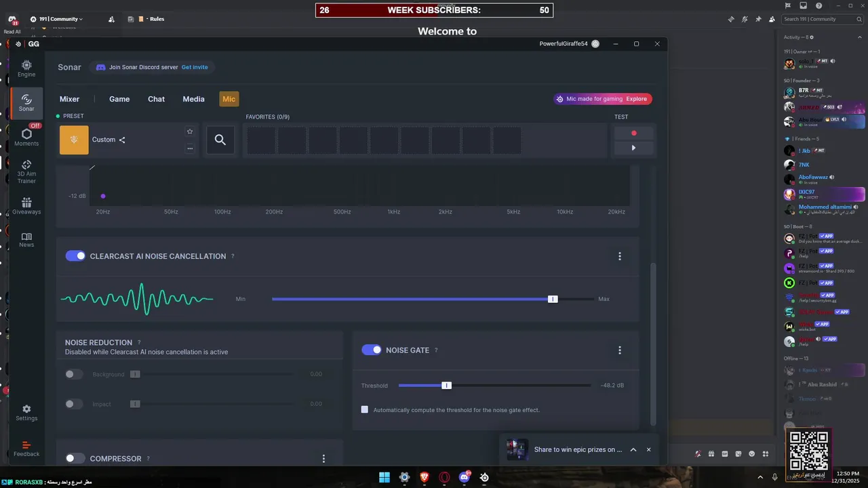The width and height of the screenshot is (868, 488).
Task: Show help tooltip for Compressor
Action: point(148,459)
